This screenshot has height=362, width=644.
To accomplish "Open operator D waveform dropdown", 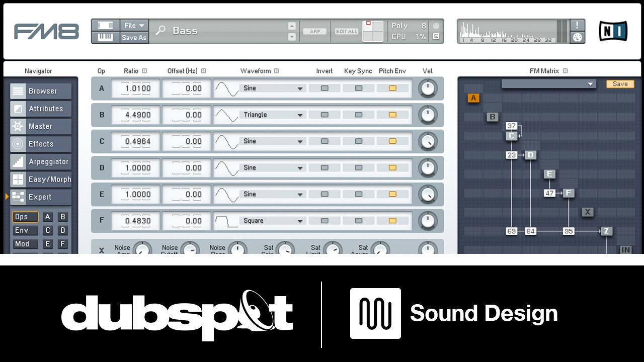I will (272, 168).
